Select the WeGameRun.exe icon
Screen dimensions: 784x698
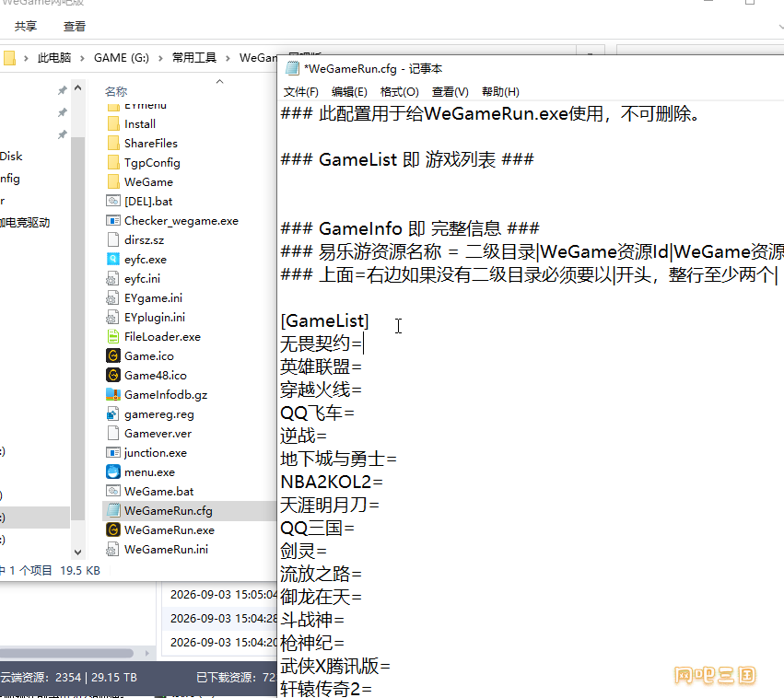tap(113, 530)
